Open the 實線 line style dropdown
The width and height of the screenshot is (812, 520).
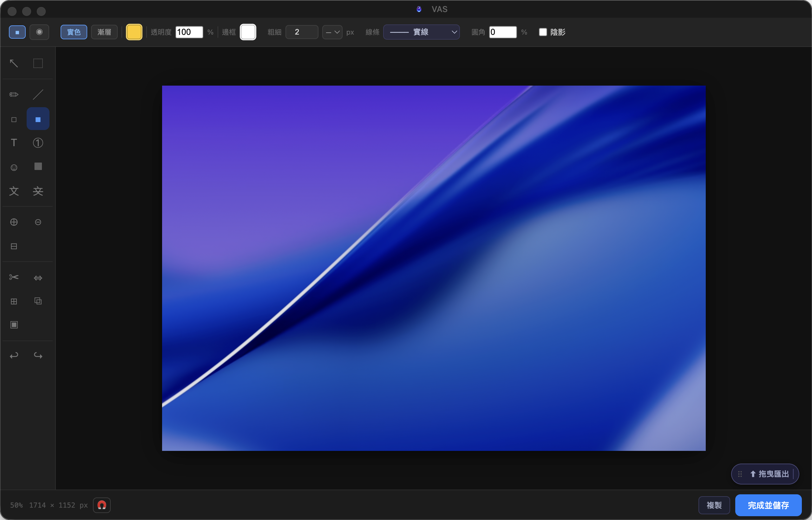coord(421,32)
